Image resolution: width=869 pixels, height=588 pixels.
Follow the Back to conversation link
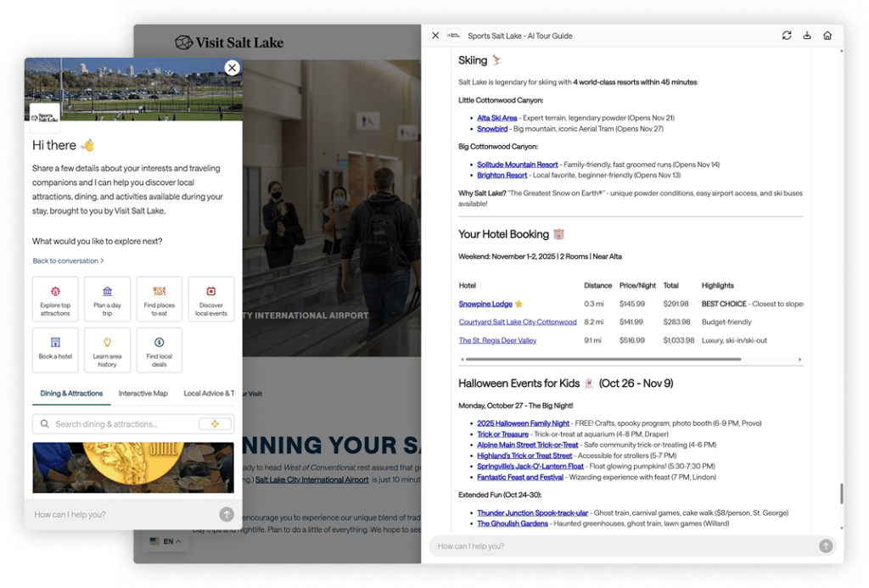click(x=68, y=261)
